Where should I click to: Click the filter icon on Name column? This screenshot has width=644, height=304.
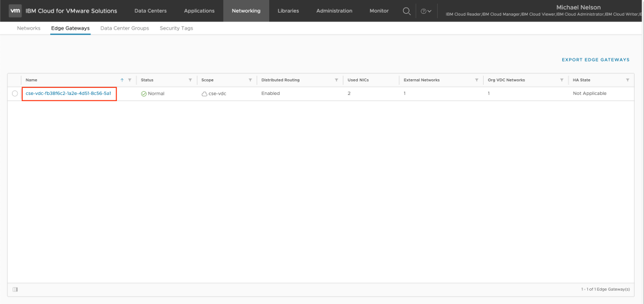pyautogui.click(x=130, y=80)
